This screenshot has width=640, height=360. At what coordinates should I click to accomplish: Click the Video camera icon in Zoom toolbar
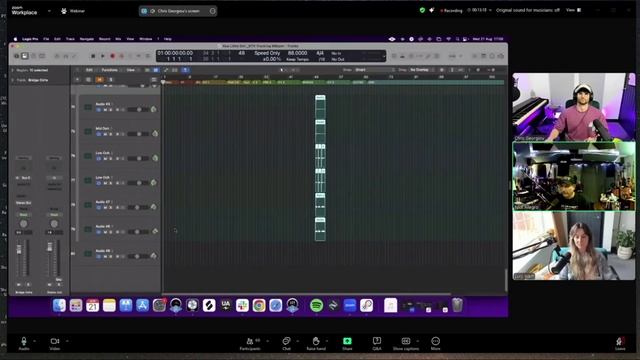pos(54,341)
